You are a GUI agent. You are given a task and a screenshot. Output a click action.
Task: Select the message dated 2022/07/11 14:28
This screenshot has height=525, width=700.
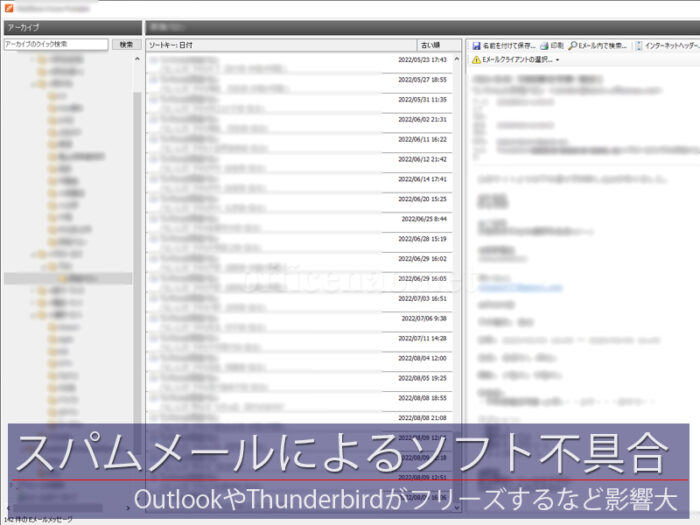pyautogui.click(x=299, y=342)
